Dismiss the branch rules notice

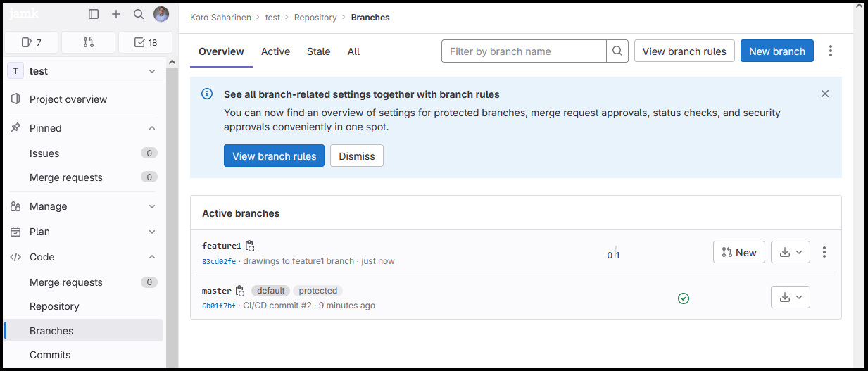click(x=356, y=156)
